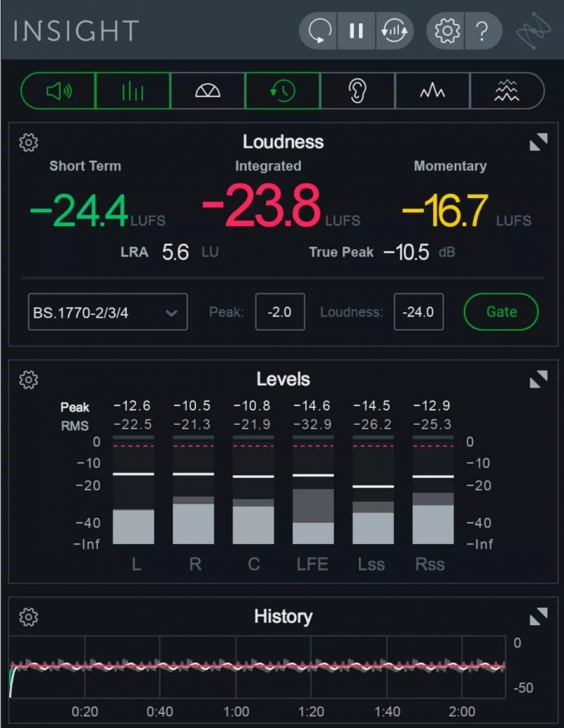The image size is (564, 728).
Task: Click the L channel level meter
Action: (x=133, y=490)
